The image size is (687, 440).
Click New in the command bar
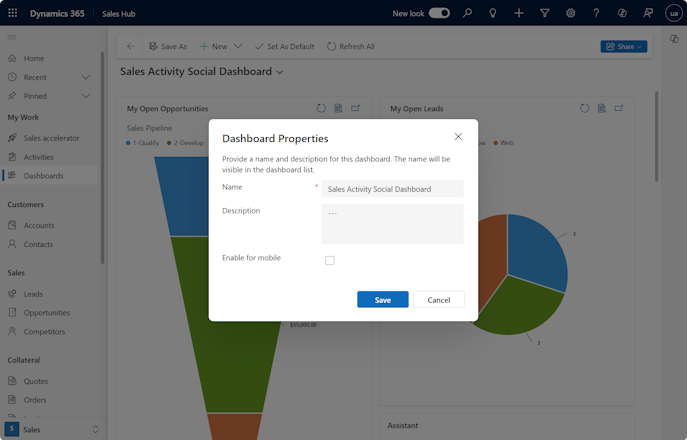coord(213,46)
